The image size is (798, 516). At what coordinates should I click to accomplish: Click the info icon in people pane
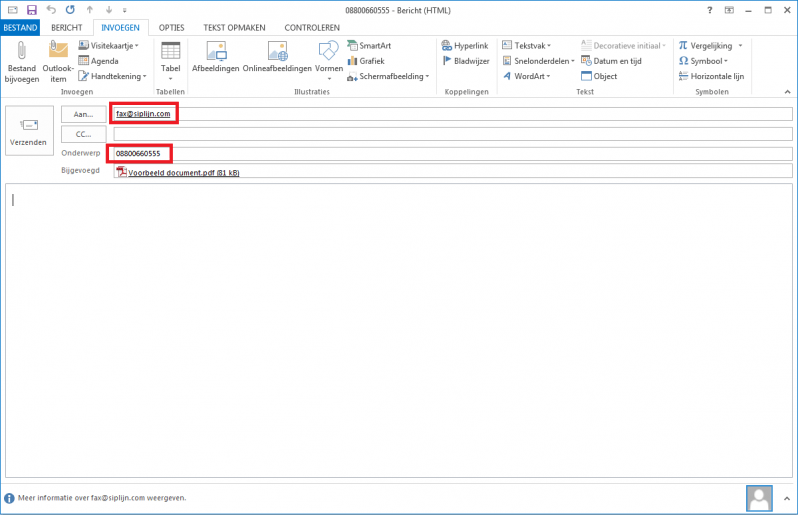9,499
